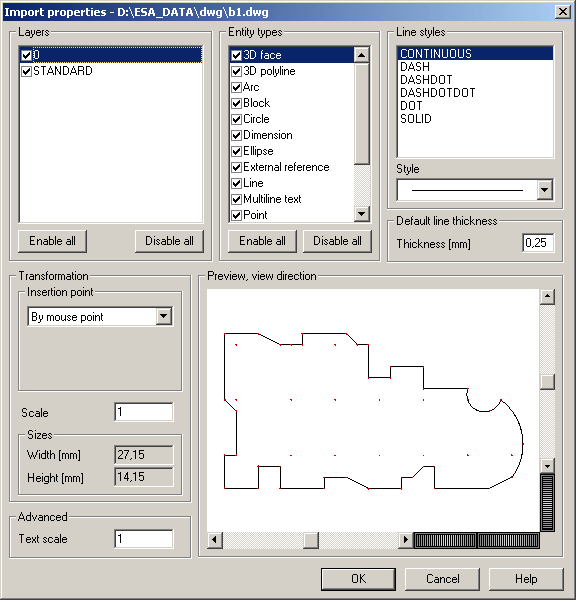Confirm the import with OK
Viewport: 576px width, 600px height.
click(x=358, y=579)
